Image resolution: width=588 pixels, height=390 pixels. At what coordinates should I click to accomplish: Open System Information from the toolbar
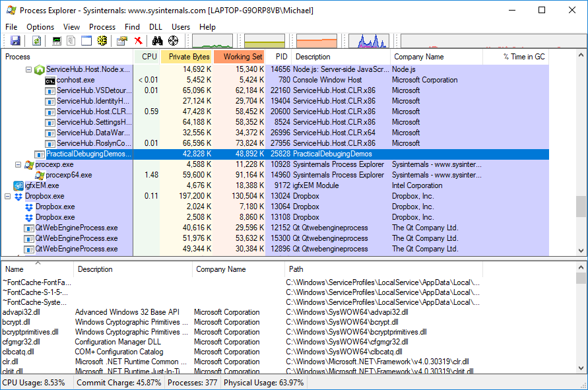tap(57, 40)
